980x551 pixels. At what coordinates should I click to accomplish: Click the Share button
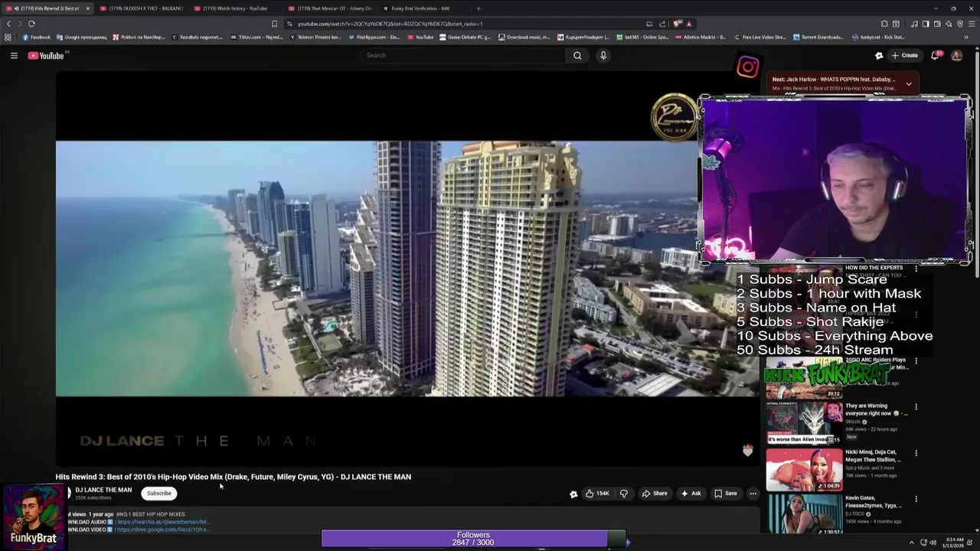pyautogui.click(x=655, y=494)
